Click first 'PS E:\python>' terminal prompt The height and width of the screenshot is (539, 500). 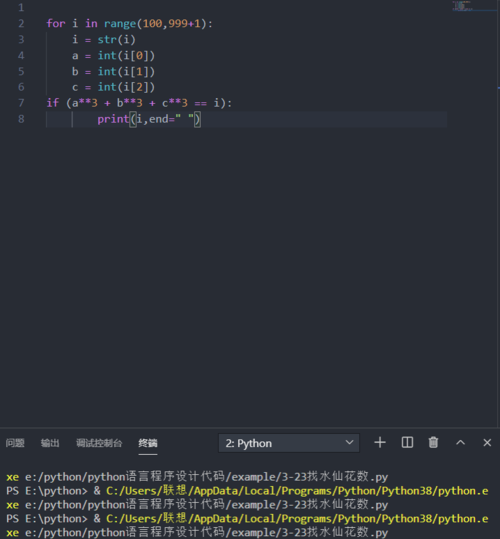coord(47,491)
